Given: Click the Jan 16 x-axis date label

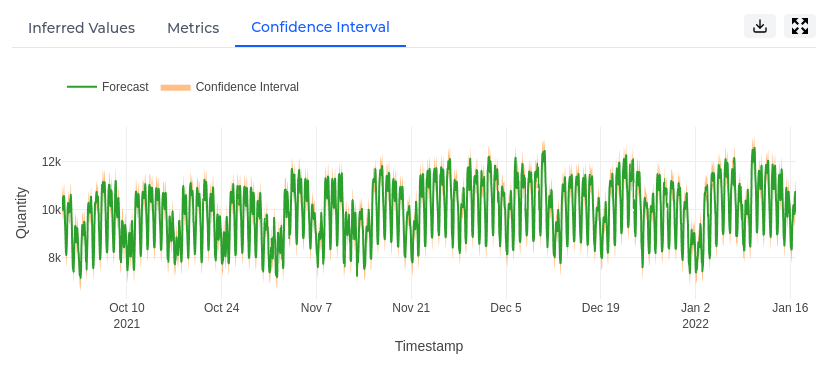Looking at the screenshot, I should [790, 308].
